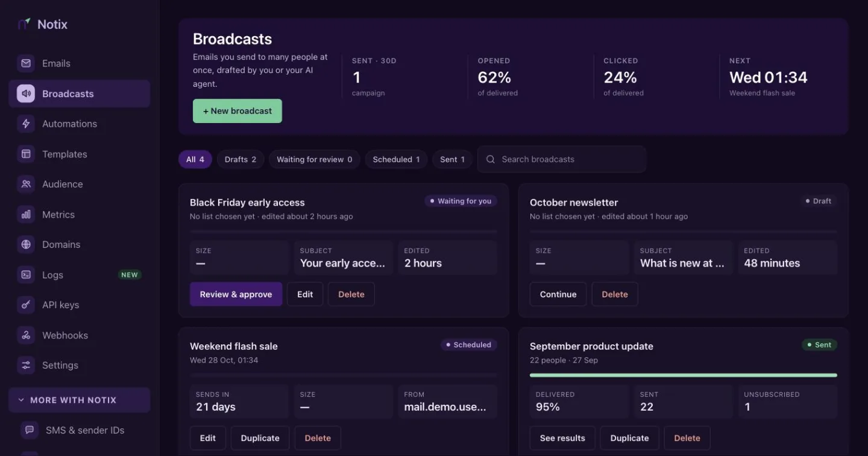868x456 pixels.
Task: Open the Logs page marked NEW
Action: tap(80, 274)
